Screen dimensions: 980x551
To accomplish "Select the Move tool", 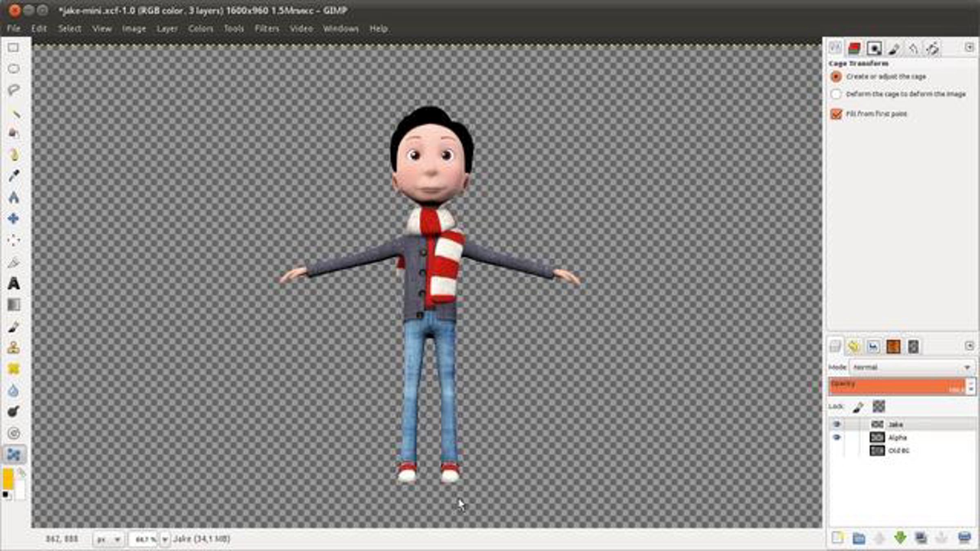I will click(x=13, y=219).
